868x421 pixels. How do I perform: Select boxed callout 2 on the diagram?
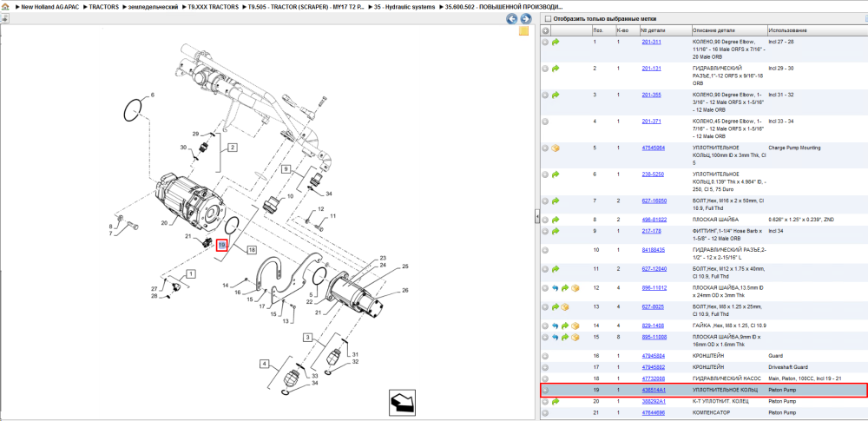[233, 148]
